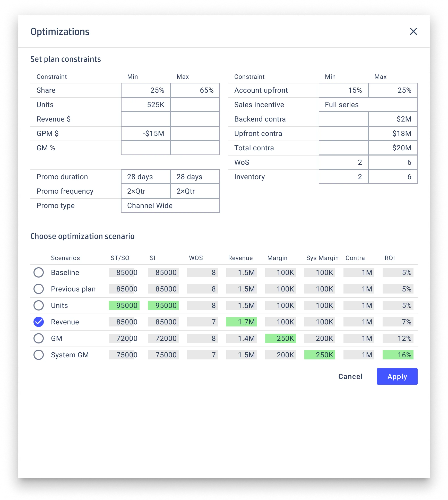Choose the Units optimization scenario
448x500 pixels.
coord(39,305)
